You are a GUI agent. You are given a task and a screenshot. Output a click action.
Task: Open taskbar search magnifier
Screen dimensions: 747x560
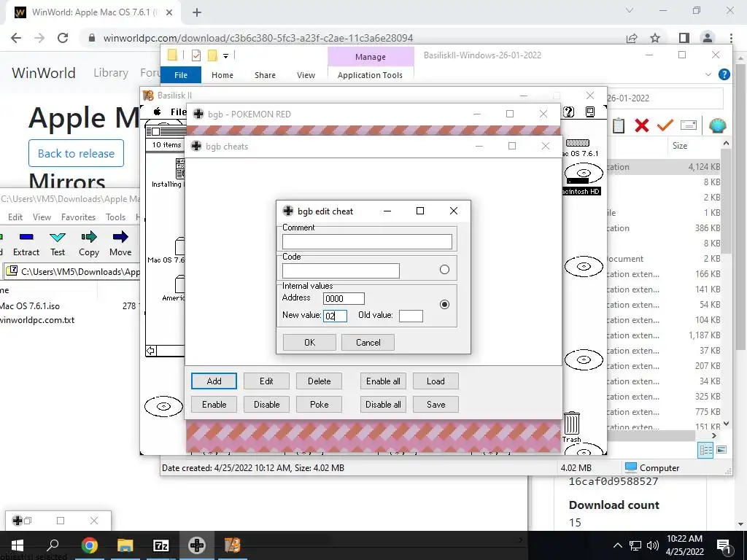pos(53,545)
